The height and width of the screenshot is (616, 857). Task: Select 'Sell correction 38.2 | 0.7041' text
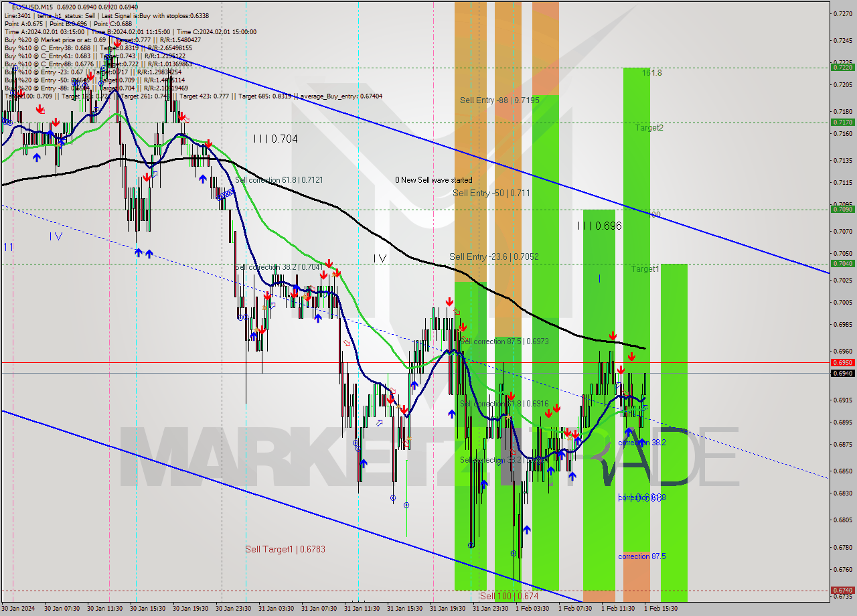(279, 267)
